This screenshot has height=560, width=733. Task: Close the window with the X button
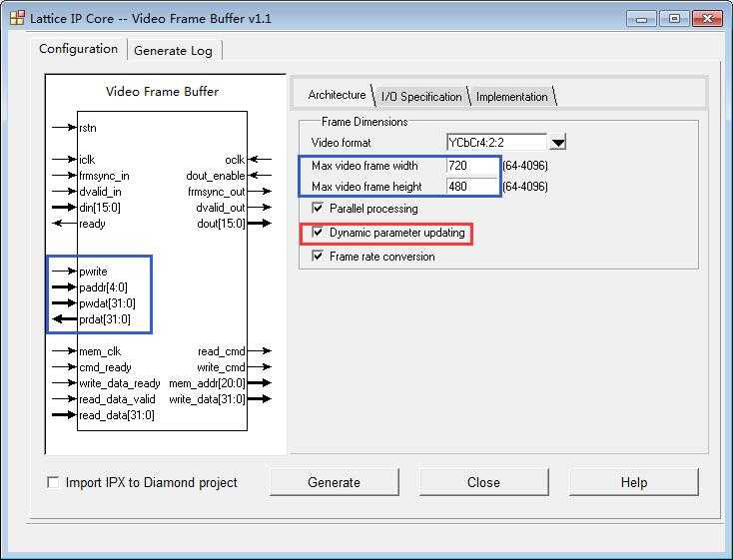[707, 19]
